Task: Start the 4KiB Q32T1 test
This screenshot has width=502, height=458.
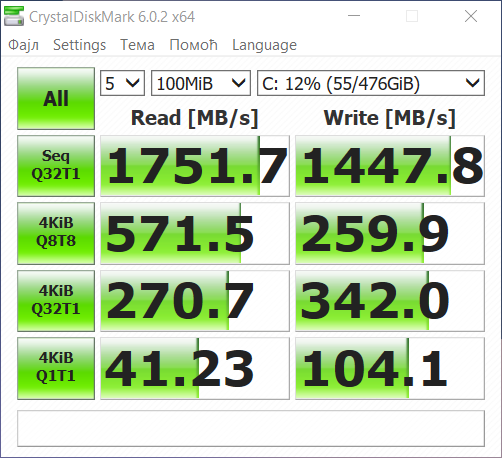Action: [x=56, y=301]
